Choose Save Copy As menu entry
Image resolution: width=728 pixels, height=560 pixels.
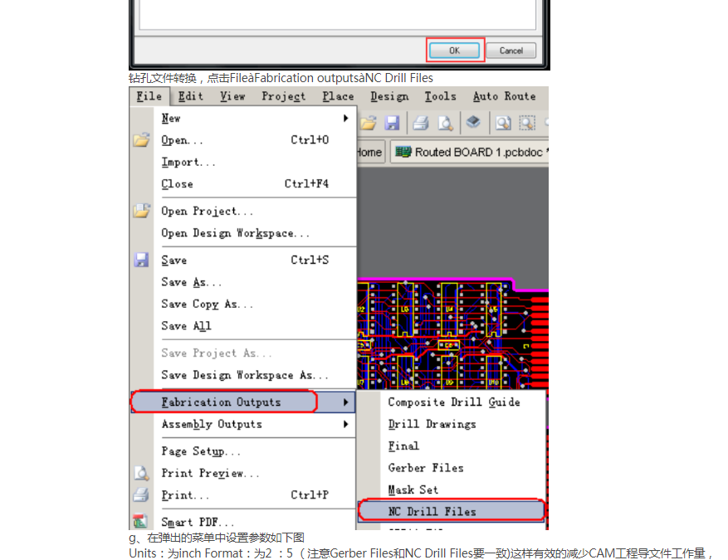point(207,304)
